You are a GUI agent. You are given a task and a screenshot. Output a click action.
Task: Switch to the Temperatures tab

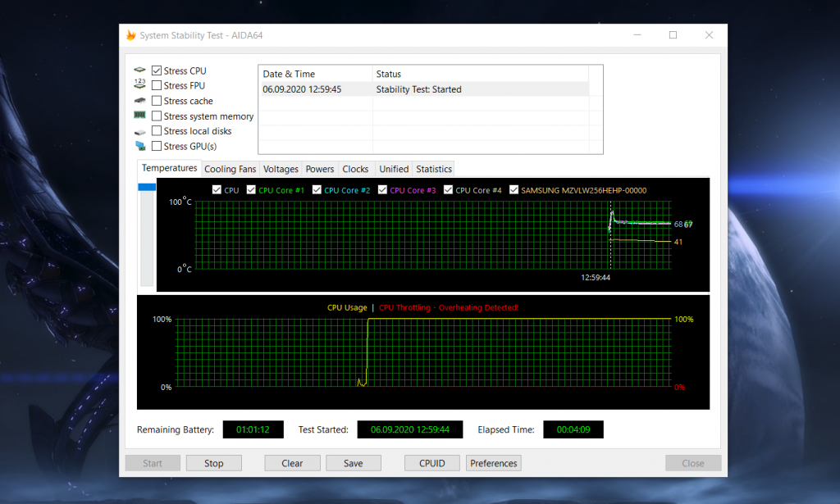pos(169,168)
